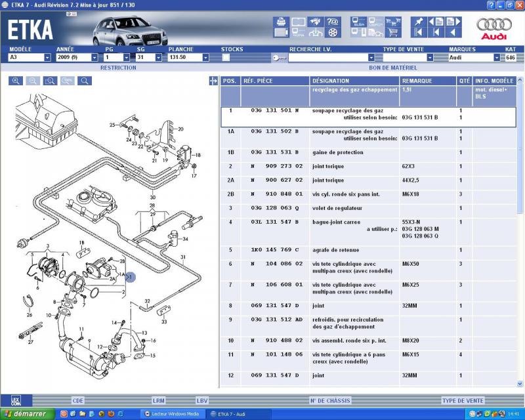
Task: Select part number 03G 131 501 N row
Action: 368,117
